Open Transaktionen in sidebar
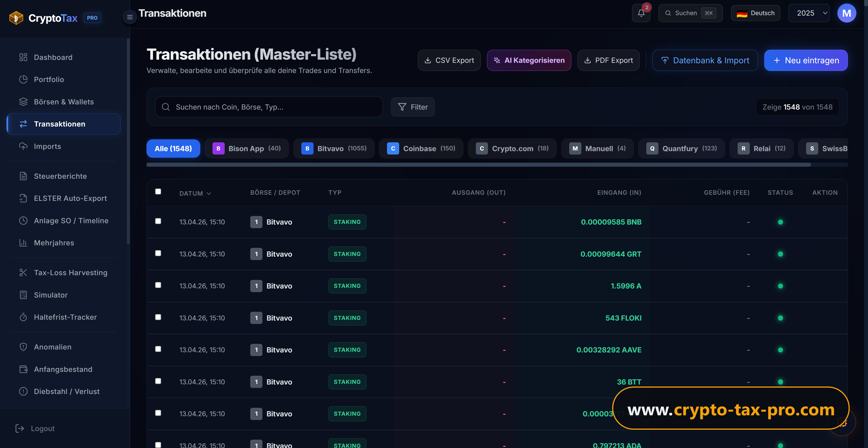This screenshot has height=448, width=868. [x=63, y=124]
